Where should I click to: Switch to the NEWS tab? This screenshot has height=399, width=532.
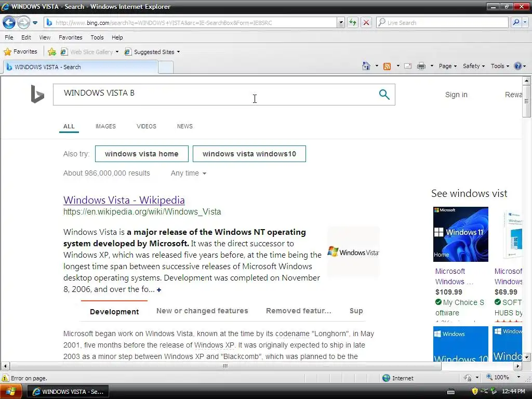click(x=184, y=126)
